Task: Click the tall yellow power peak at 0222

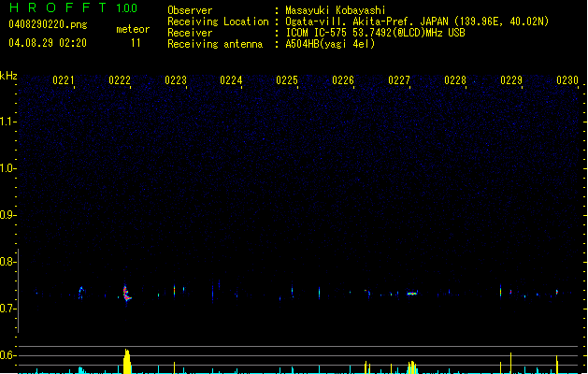Action: click(x=127, y=361)
